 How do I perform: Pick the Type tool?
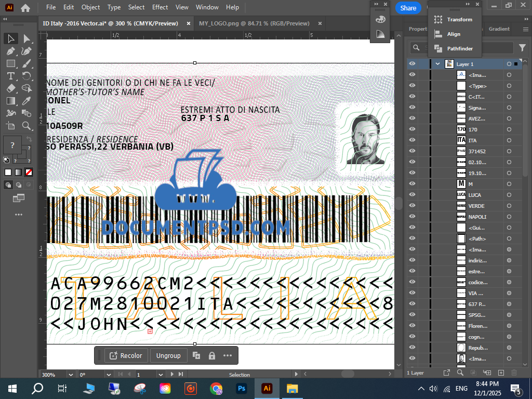click(10, 76)
